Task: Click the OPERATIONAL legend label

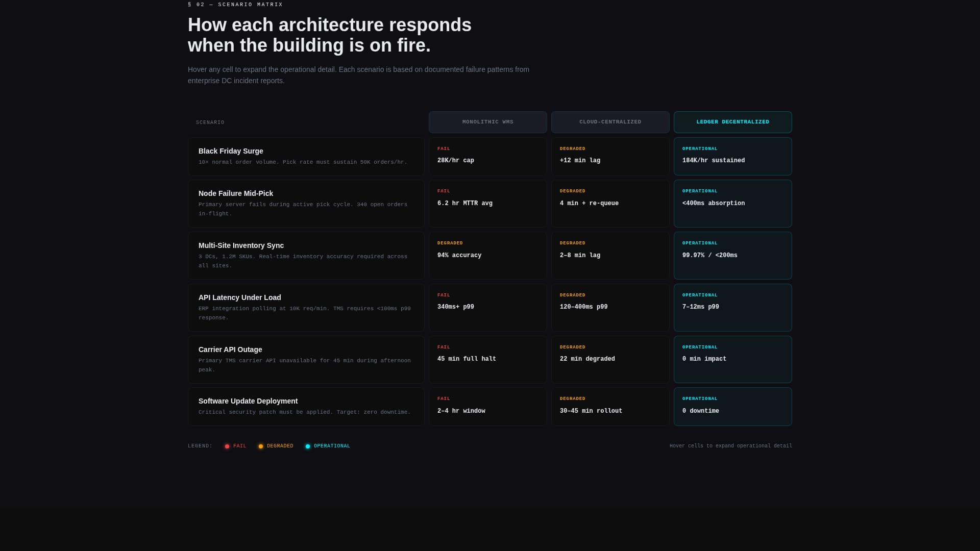Action: pyautogui.click(x=332, y=446)
